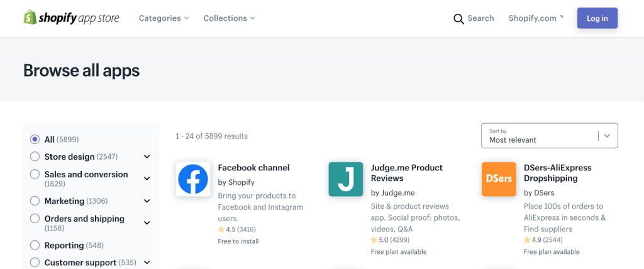Open the Facebook channel app icon
The width and height of the screenshot is (644, 269).
point(193,179)
